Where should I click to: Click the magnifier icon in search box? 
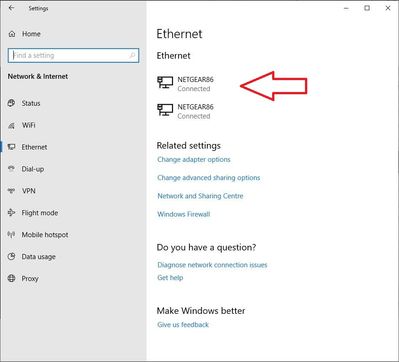pos(132,55)
